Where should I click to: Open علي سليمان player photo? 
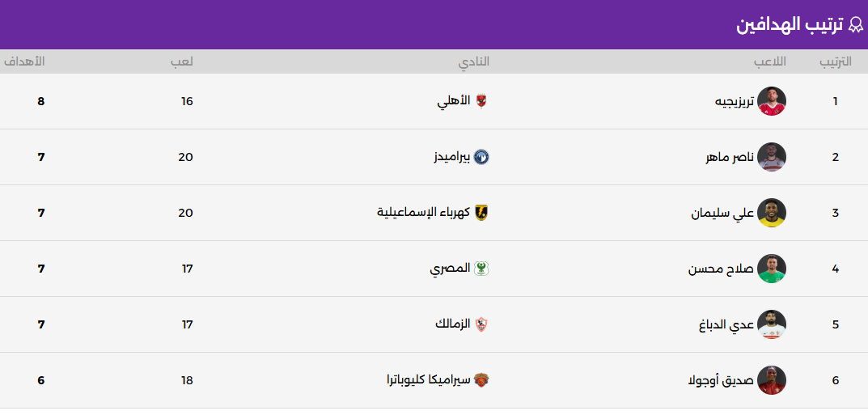tap(772, 213)
